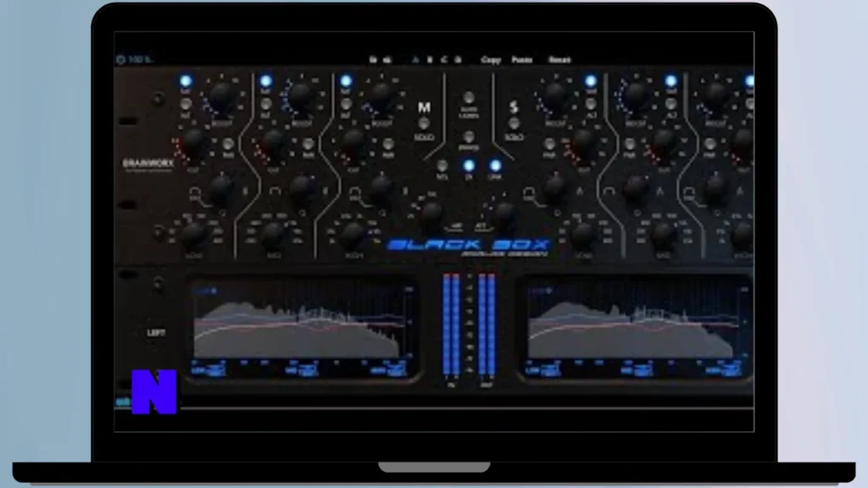Click the undo arrow in top toolbar
868x488 pixels.
pos(373,59)
